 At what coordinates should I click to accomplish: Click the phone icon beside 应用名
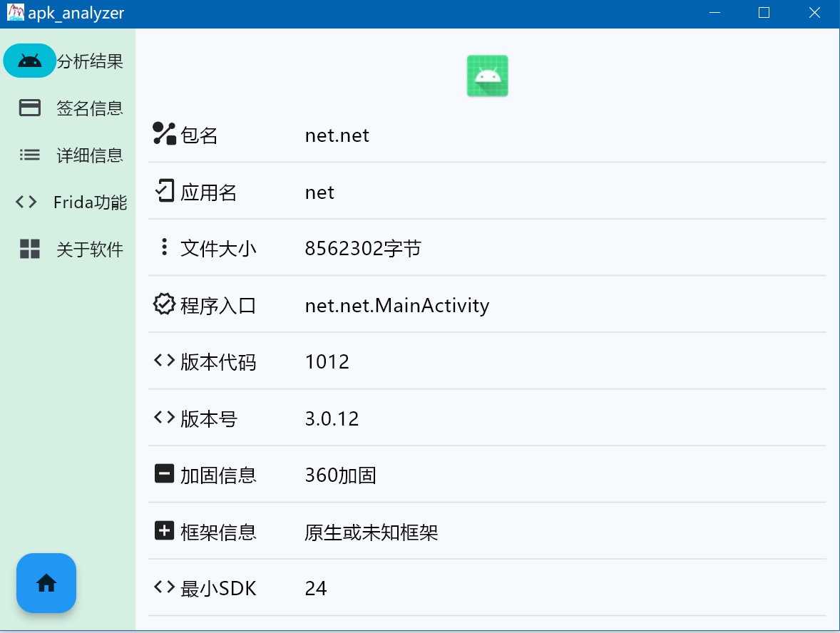tap(164, 191)
